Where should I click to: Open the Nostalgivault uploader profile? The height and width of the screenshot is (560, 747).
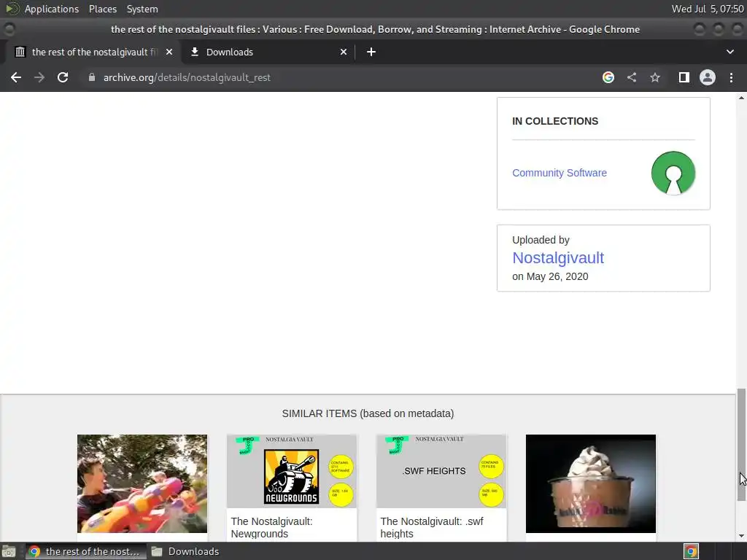point(558,257)
